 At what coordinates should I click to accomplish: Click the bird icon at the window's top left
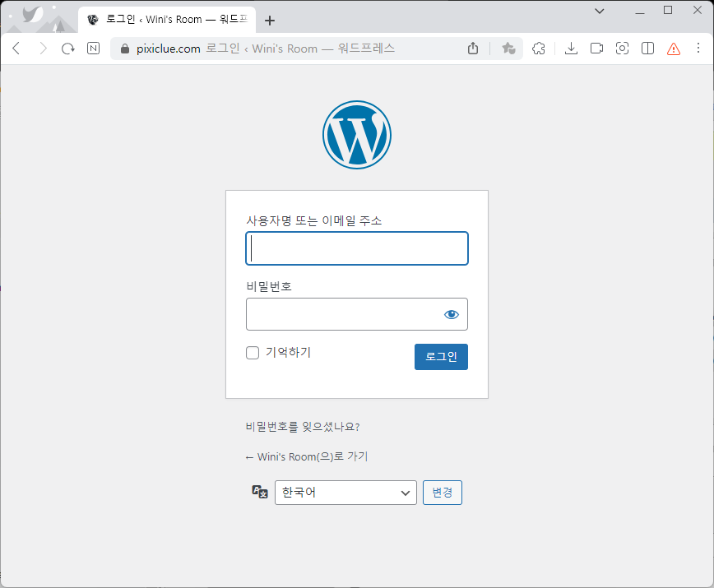coord(33,14)
